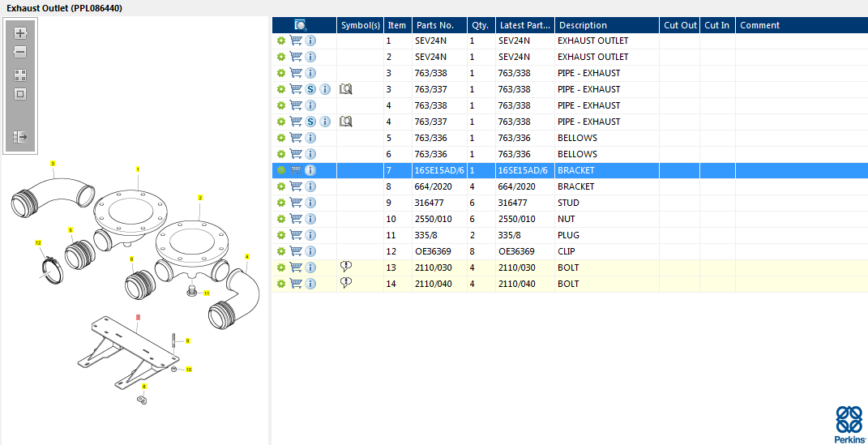Select callout 12 clip on diagram
Screen dimensions: 868x445
tap(38, 242)
